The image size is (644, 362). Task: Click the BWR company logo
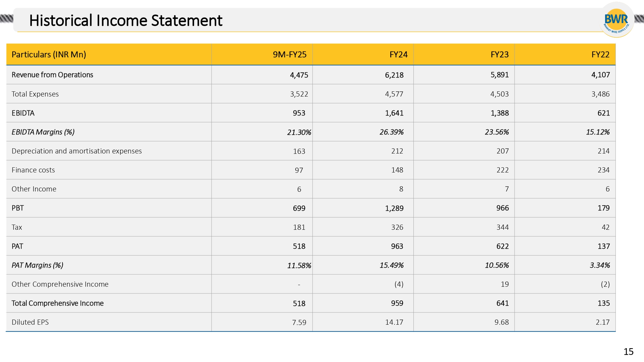click(616, 20)
